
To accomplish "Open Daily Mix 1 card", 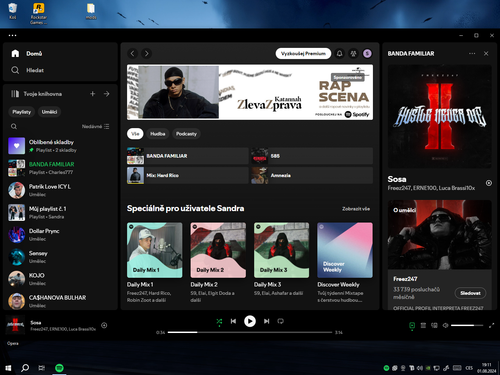I will tap(155, 262).
